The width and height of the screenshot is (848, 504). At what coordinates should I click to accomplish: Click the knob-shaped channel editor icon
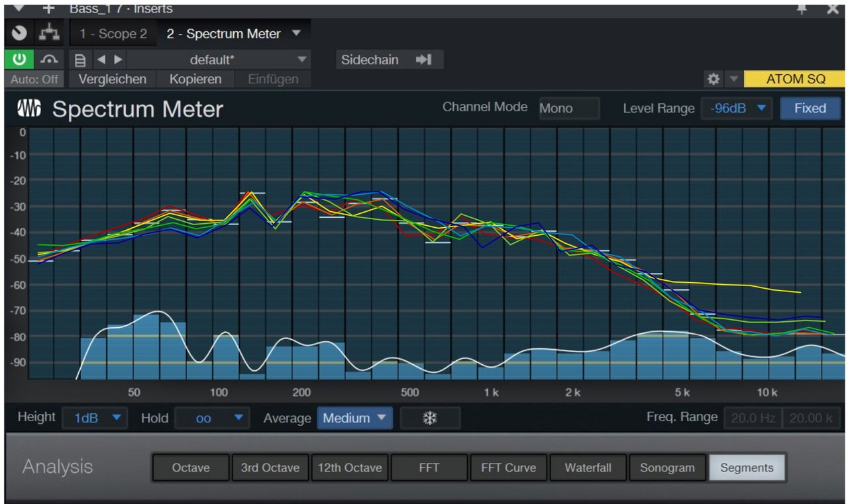click(x=20, y=33)
